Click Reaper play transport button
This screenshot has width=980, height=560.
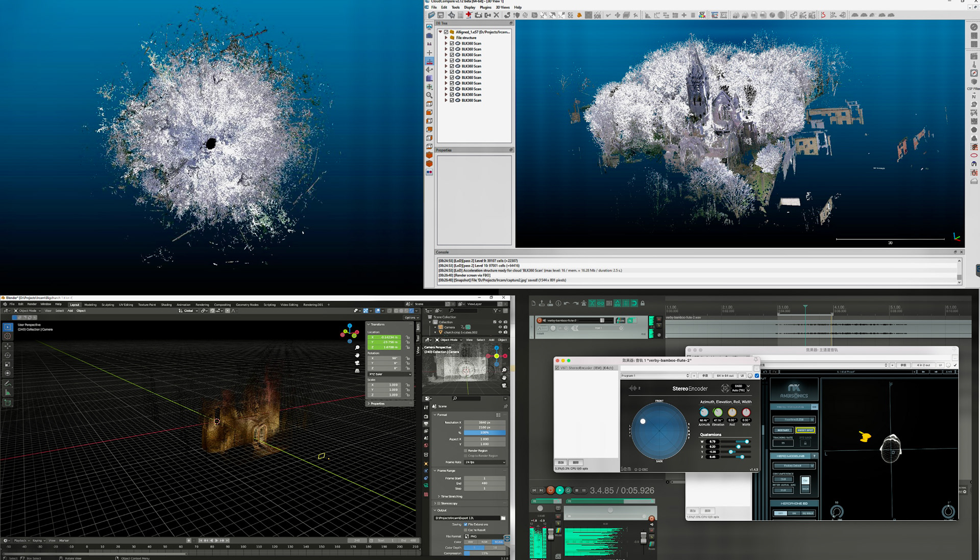(559, 490)
